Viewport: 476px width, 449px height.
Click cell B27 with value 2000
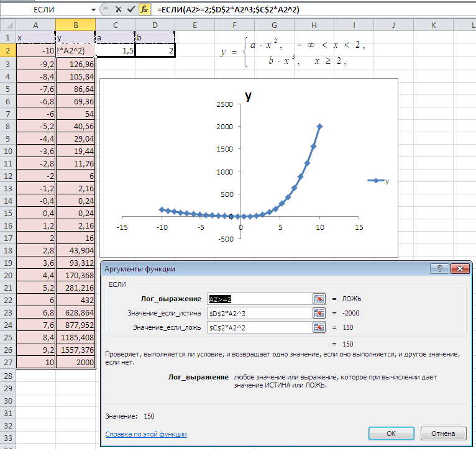point(76,362)
